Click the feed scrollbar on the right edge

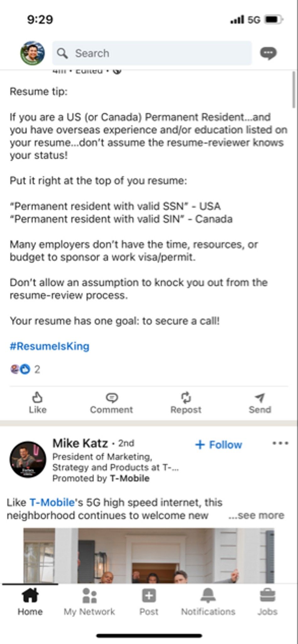pyautogui.click(x=294, y=90)
